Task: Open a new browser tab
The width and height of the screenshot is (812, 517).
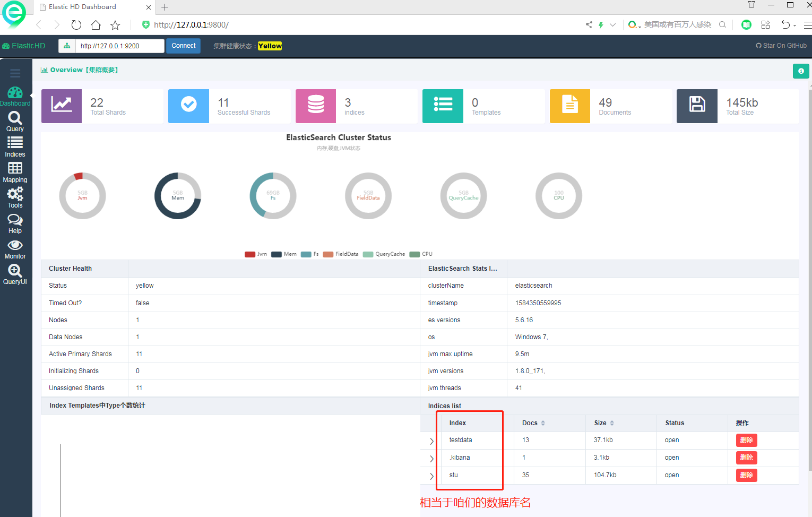Action: (x=165, y=7)
